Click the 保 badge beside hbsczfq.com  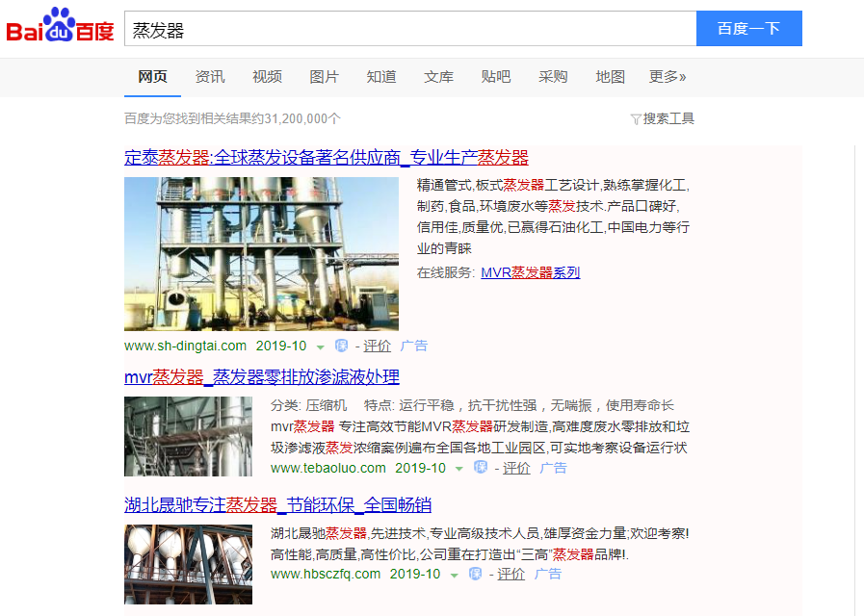tap(474, 574)
